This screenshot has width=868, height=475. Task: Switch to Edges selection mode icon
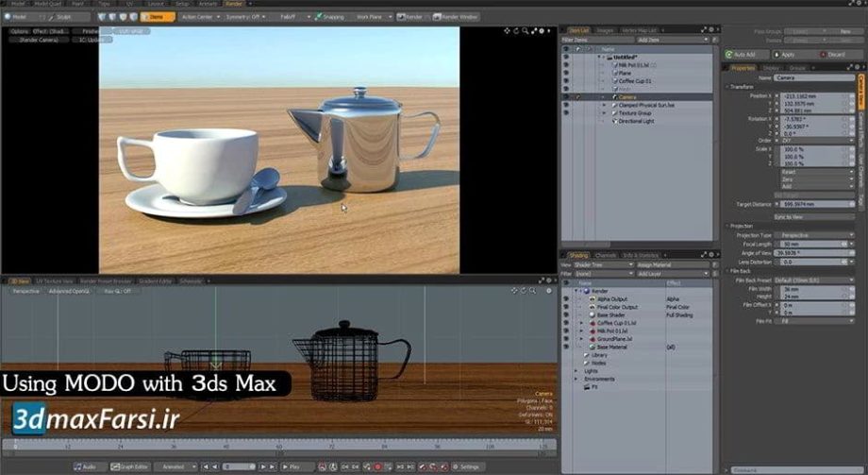(x=112, y=17)
